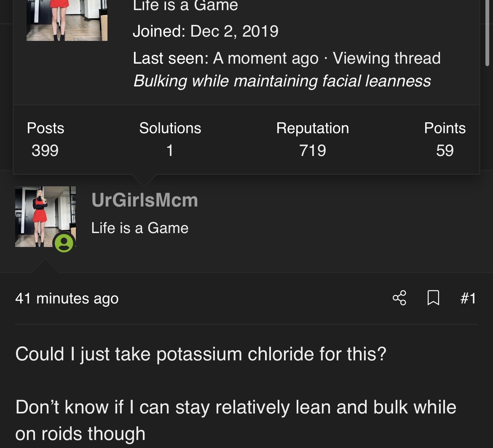Click the "Joined: Dec 2, 2019" date
The image size is (493, 448).
coord(206,31)
